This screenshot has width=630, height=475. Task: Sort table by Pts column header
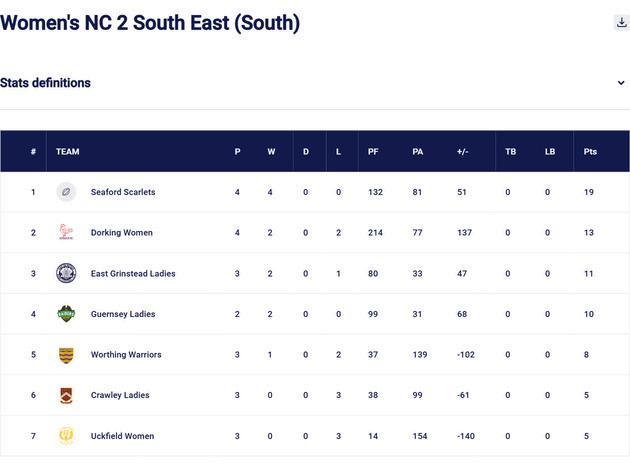tap(590, 152)
